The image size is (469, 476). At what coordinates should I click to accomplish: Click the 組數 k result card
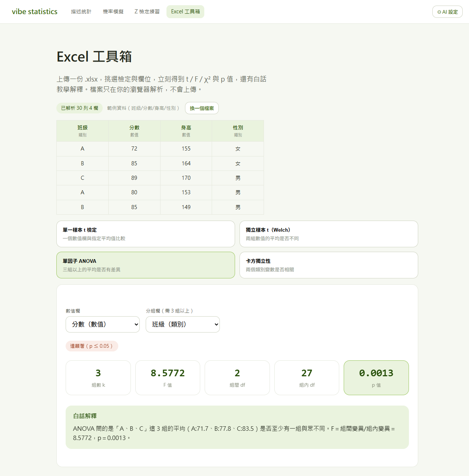pos(98,378)
